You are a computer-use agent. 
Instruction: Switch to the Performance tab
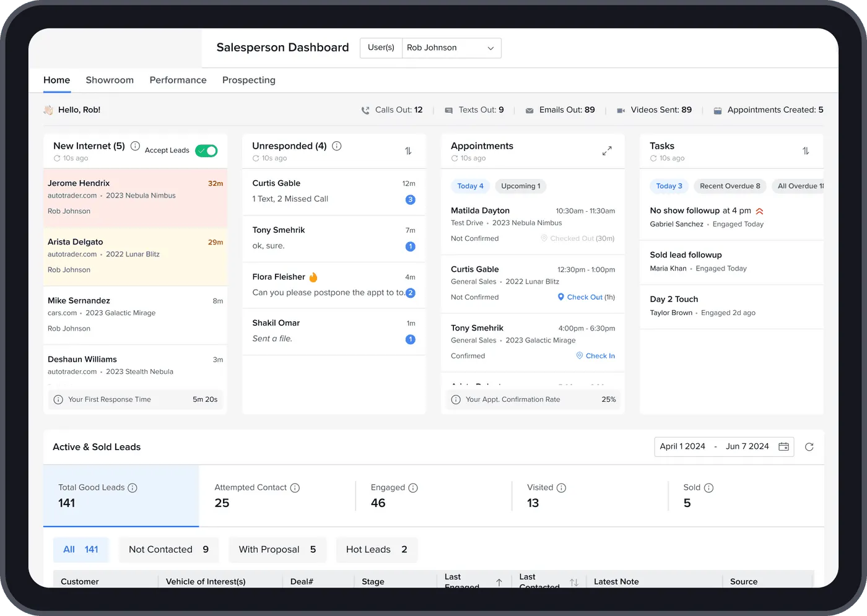(178, 80)
